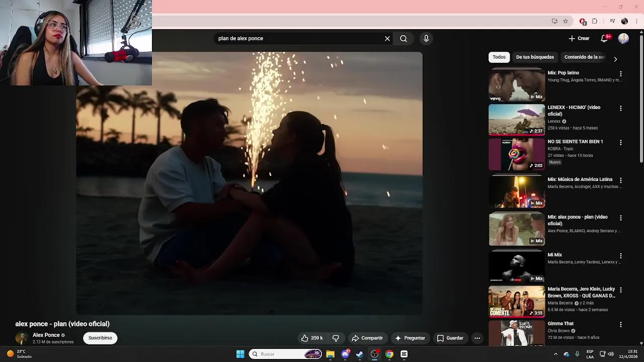This screenshot has width=644, height=362.
Task: Select the De tus búsquedas chip
Action: coord(535,57)
